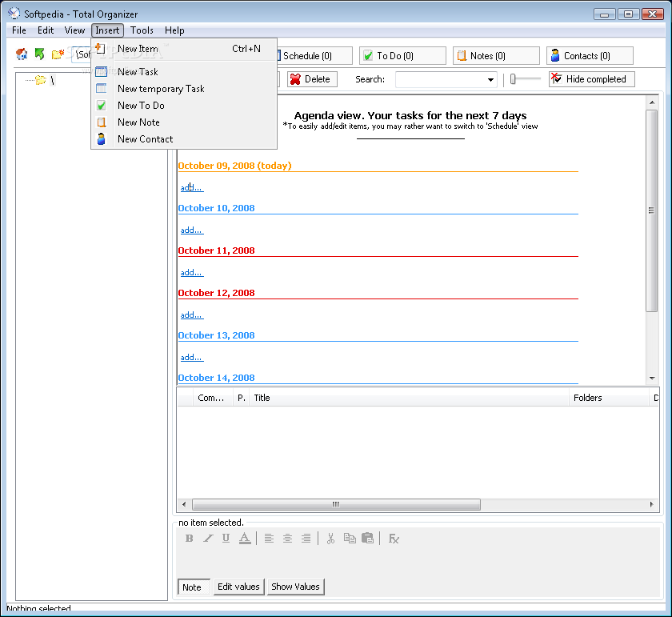Click the green arrow toolbar icon

(39, 54)
